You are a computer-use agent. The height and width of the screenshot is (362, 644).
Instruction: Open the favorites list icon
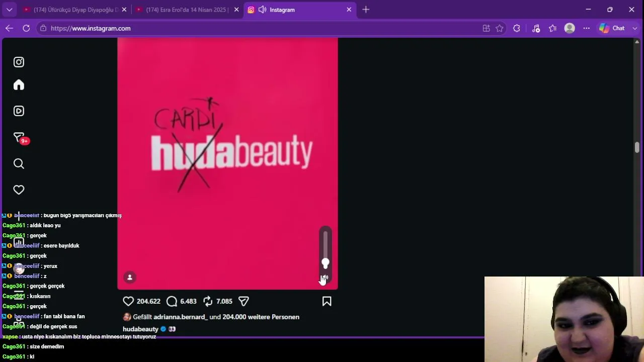pyautogui.click(x=553, y=28)
